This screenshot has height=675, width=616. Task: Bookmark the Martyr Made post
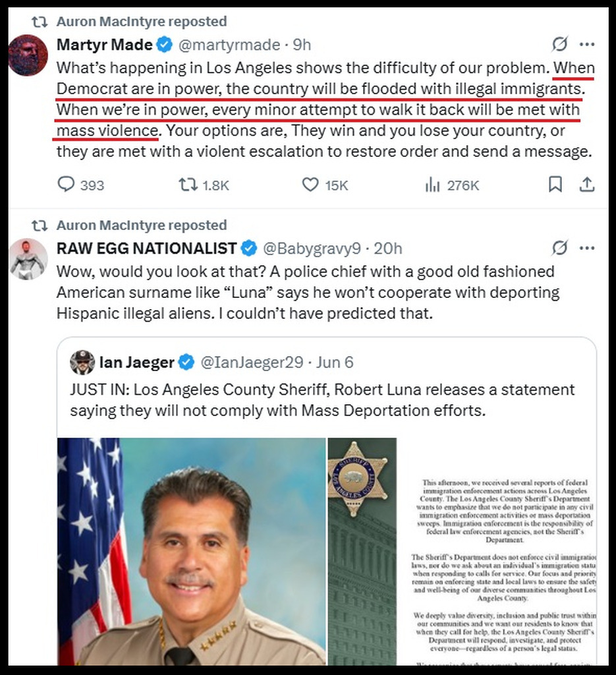click(x=555, y=185)
